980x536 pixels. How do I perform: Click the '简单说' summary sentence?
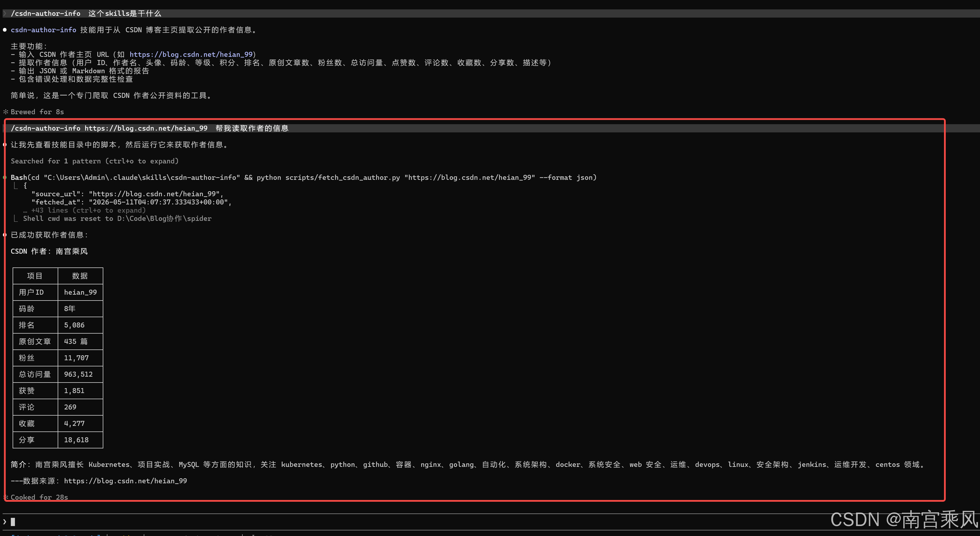(x=111, y=95)
